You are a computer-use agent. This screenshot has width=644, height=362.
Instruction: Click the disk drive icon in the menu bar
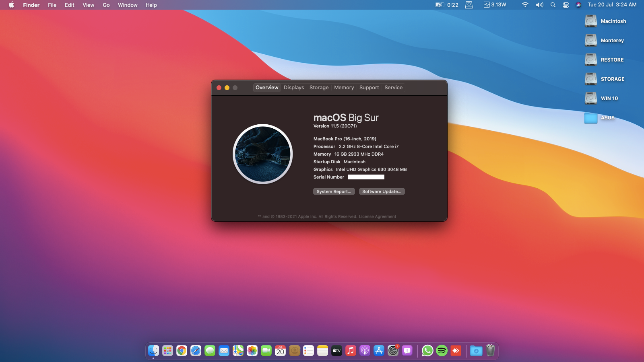pyautogui.click(x=469, y=5)
